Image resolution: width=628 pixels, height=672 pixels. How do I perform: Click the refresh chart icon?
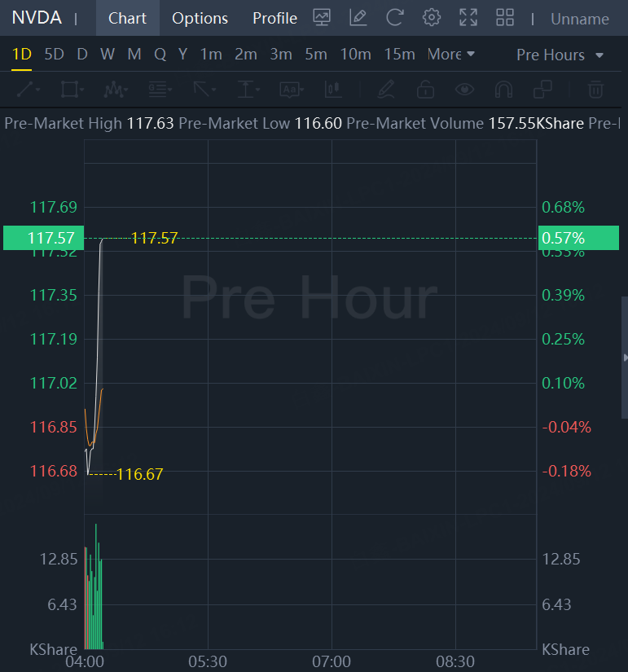(x=395, y=18)
